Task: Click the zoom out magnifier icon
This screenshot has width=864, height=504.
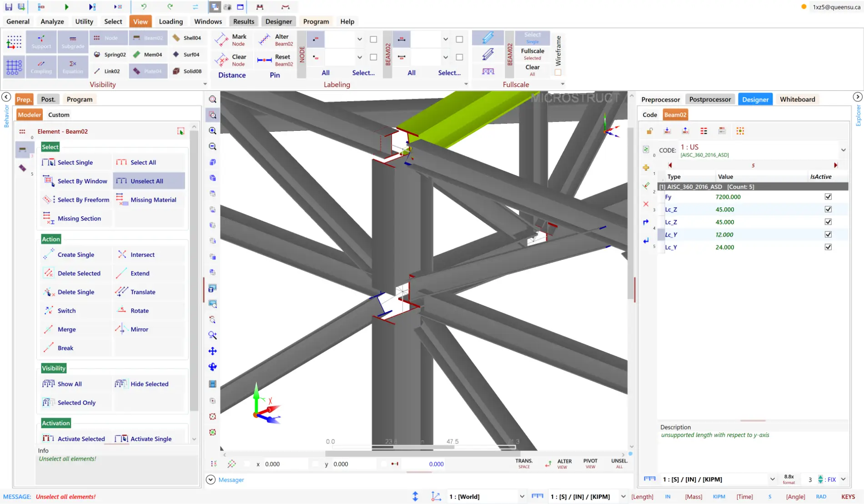Action: pos(212,146)
